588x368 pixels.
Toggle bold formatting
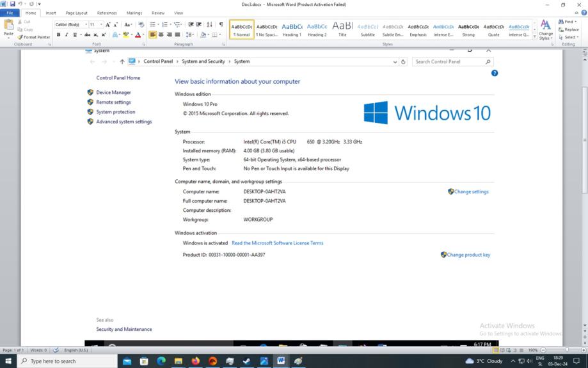coord(58,35)
